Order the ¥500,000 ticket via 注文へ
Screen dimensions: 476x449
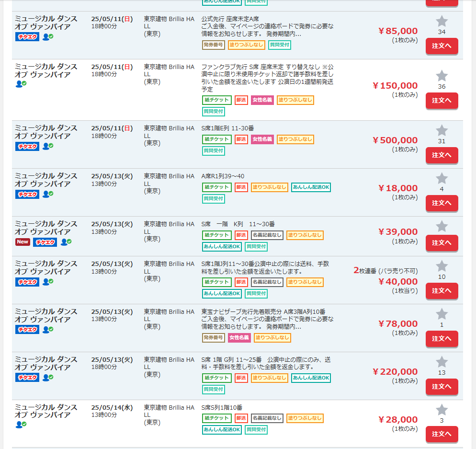tap(442, 155)
